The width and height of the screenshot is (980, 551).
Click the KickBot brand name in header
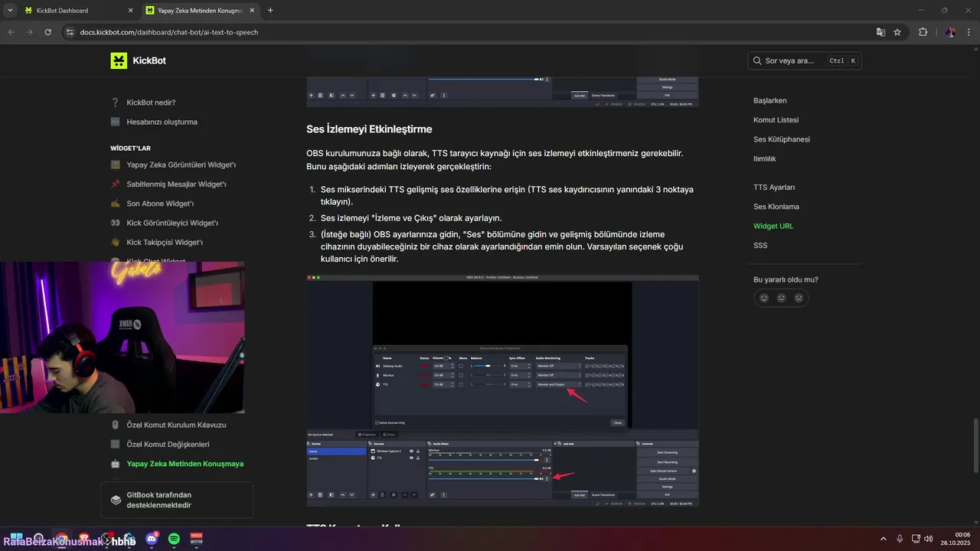(x=149, y=60)
